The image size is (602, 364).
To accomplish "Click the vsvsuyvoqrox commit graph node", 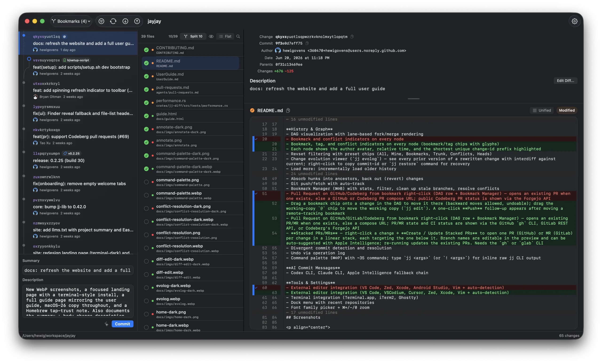I will (x=29, y=59).
